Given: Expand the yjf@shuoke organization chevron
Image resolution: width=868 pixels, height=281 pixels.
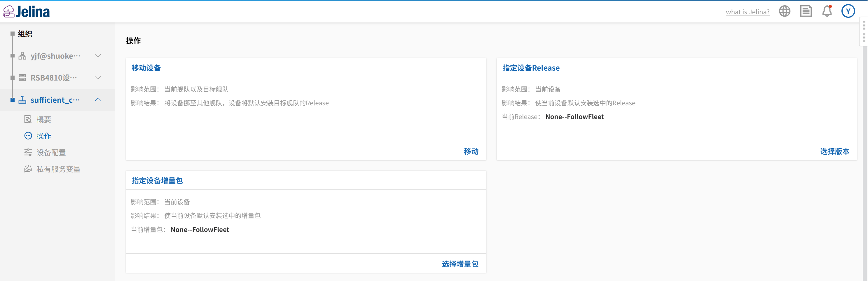Looking at the screenshot, I should (98, 56).
